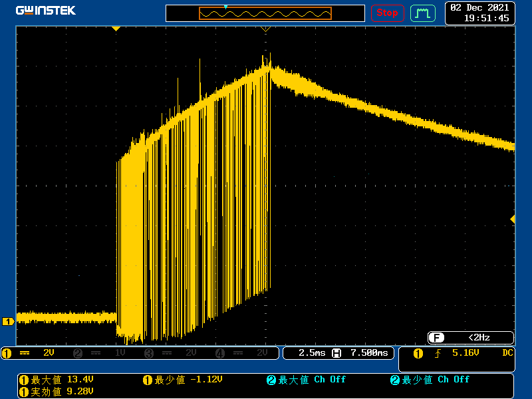Click the dimmed channel 3 badge
This screenshot has width=532, height=399.
(149, 353)
